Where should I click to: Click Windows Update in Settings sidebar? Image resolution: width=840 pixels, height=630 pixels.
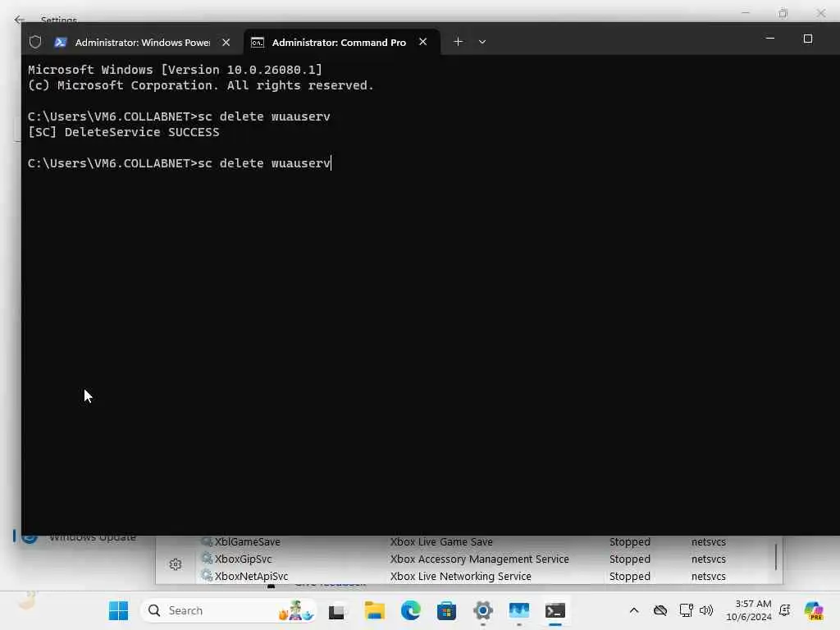(x=92, y=536)
